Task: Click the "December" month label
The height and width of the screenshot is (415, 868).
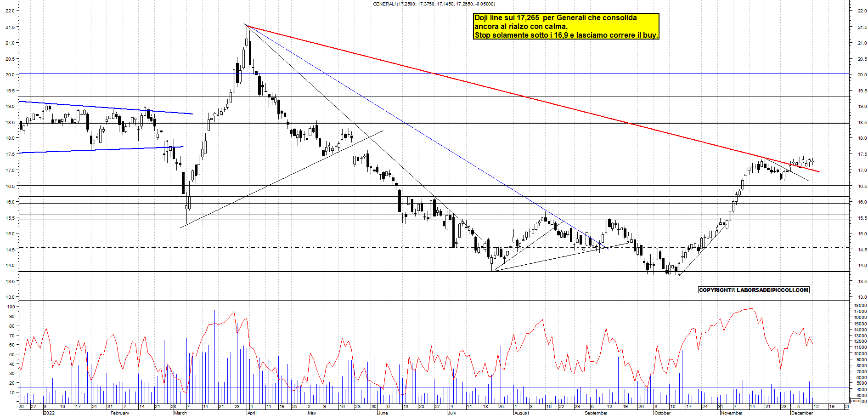Action: (x=802, y=413)
